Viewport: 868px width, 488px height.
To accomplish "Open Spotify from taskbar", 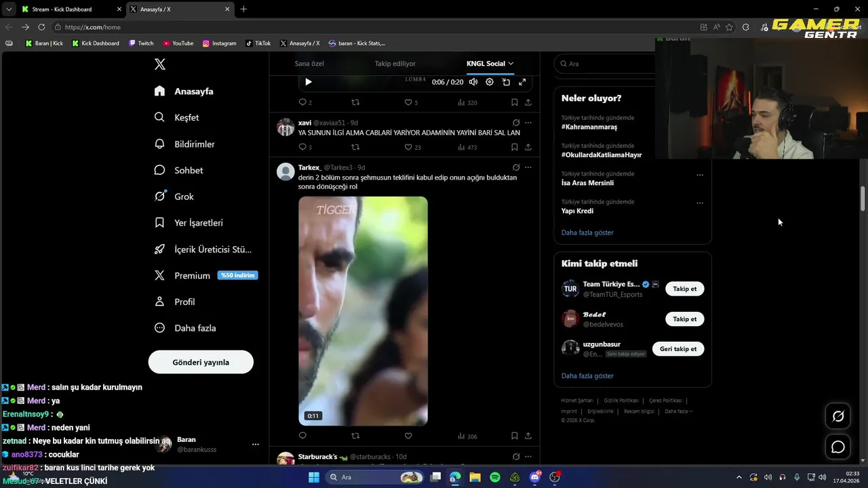I will [x=495, y=477].
